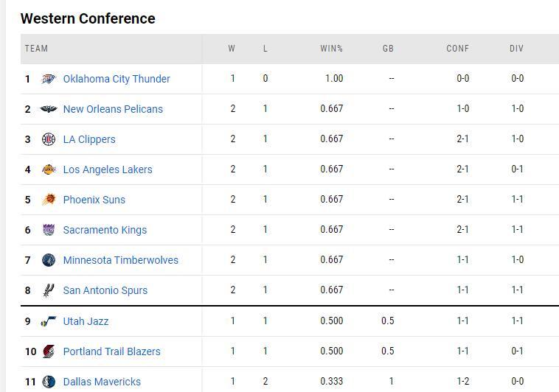This screenshot has width=559, height=392.
Task: Click the Portland Trail Blazers logo icon
Action: point(49,351)
